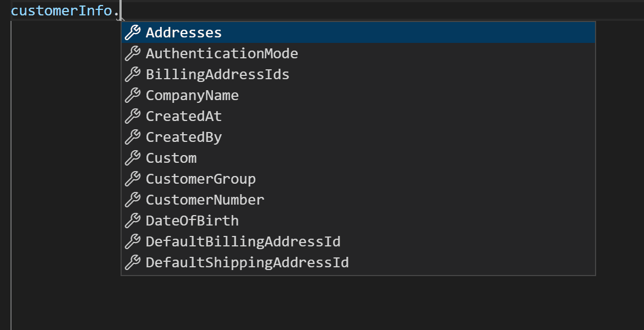
Task: Click the wrench icon beside Custom
Action: pyautogui.click(x=133, y=158)
